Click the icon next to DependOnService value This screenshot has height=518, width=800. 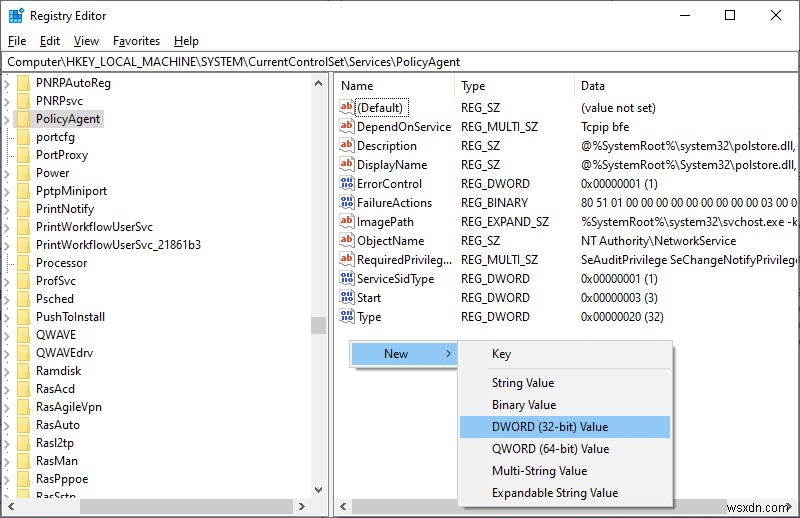click(x=346, y=126)
